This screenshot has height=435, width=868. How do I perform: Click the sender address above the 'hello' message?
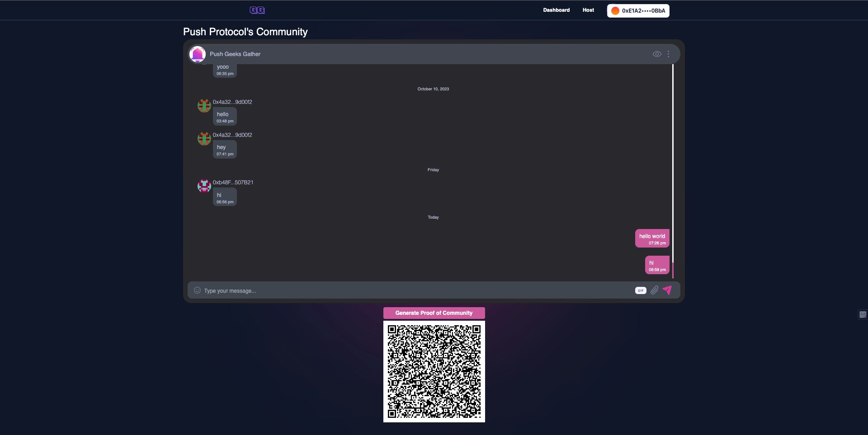[x=232, y=102]
